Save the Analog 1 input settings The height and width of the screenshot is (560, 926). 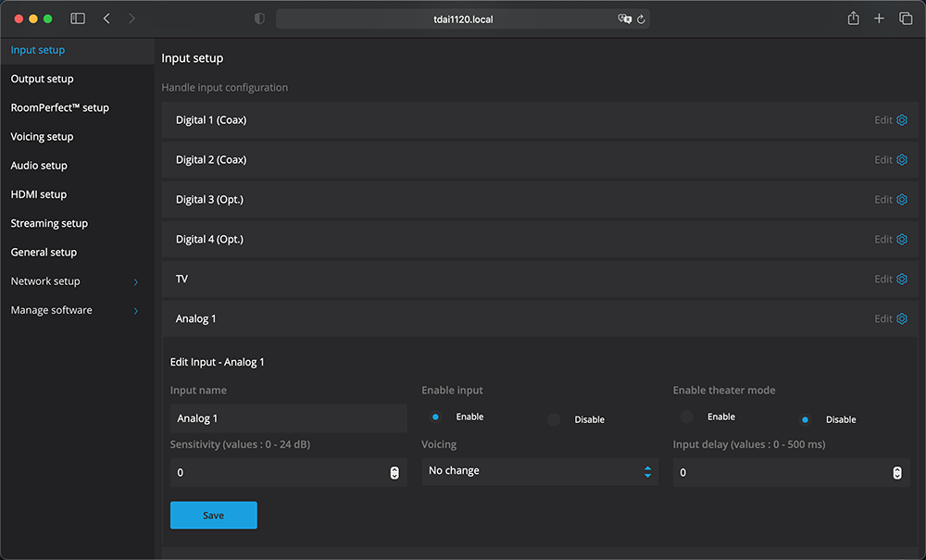(213, 516)
